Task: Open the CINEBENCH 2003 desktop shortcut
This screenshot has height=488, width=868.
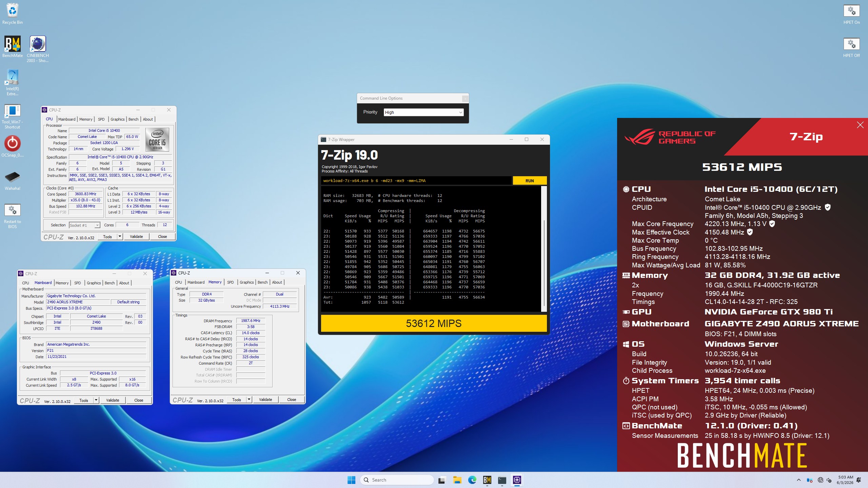Action: click(x=38, y=49)
